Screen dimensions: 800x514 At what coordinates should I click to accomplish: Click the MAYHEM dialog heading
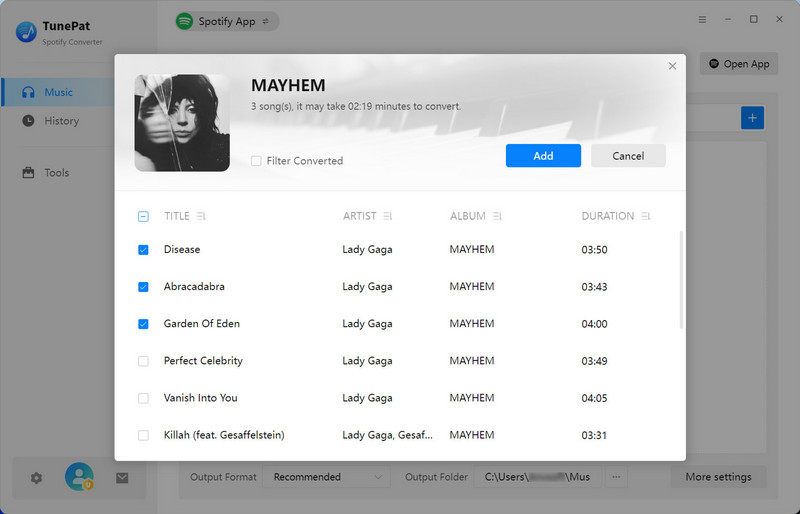point(288,85)
